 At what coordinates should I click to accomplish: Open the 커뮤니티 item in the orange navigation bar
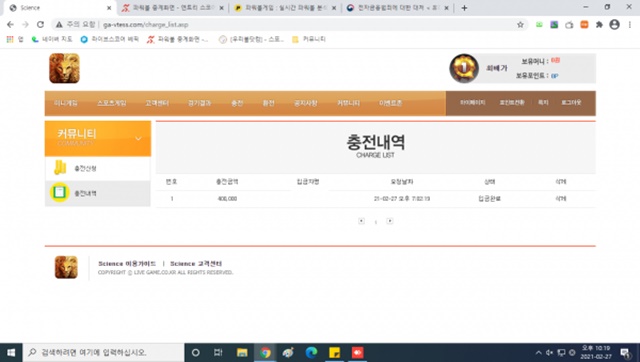tap(348, 103)
